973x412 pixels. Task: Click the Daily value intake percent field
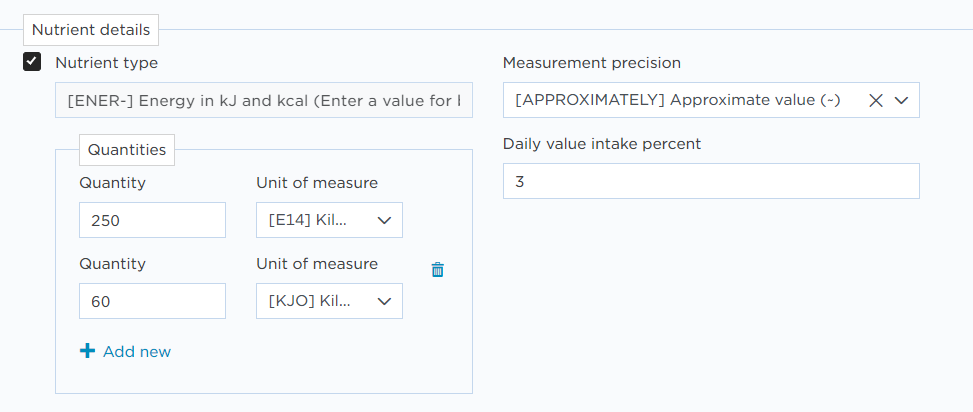pyautogui.click(x=711, y=181)
